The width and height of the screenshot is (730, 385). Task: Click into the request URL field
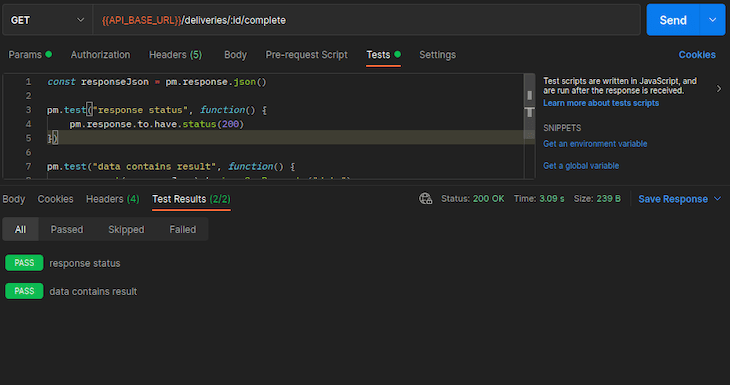point(367,20)
